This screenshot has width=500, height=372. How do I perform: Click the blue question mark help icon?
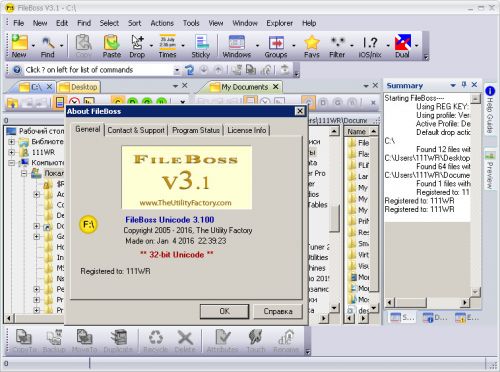click(x=17, y=70)
